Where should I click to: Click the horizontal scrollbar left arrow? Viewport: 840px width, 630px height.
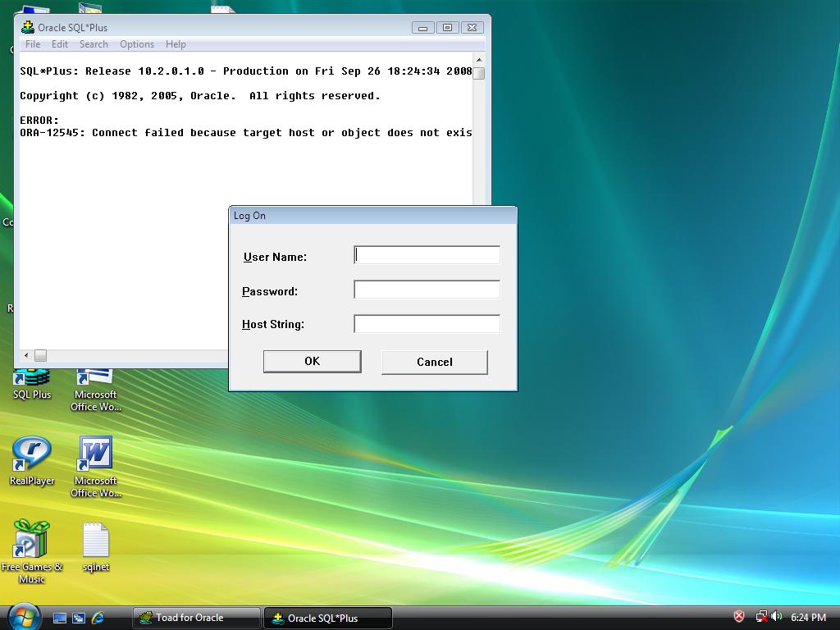pos(26,355)
